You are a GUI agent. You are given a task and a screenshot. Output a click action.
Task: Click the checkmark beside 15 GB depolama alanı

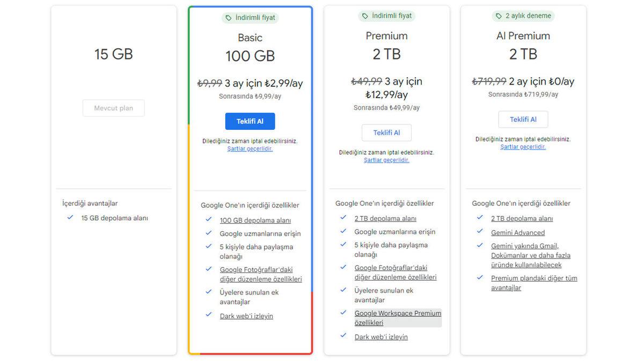tap(70, 218)
